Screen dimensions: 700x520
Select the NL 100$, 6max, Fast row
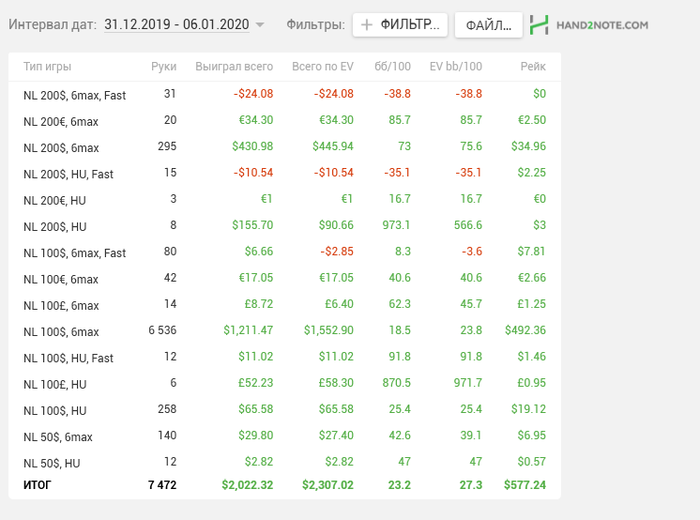284,252
